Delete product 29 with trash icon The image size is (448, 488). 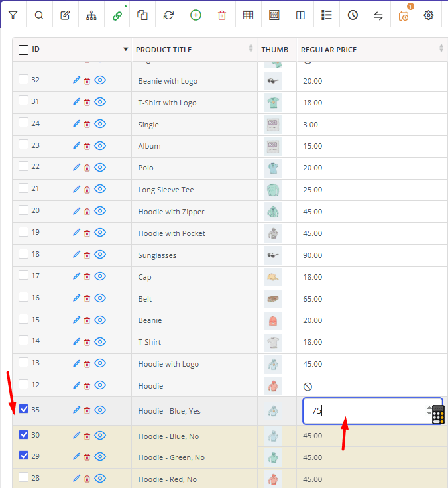point(87,457)
